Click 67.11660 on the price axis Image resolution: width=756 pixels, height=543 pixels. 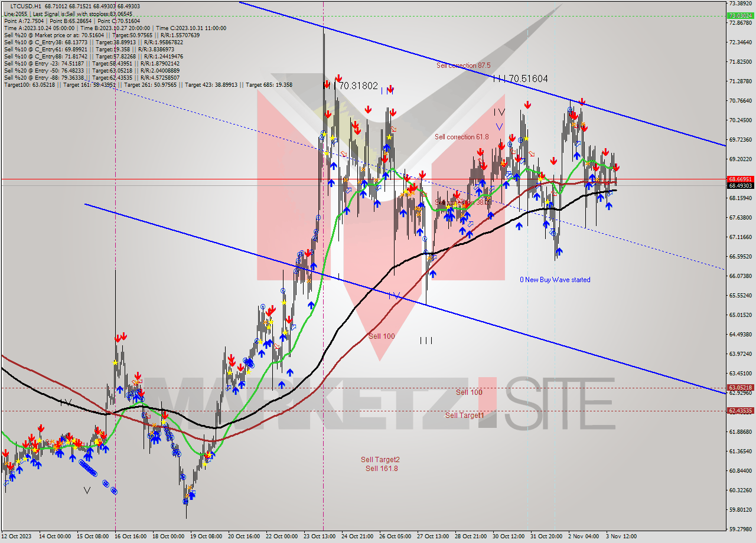[740, 237]
